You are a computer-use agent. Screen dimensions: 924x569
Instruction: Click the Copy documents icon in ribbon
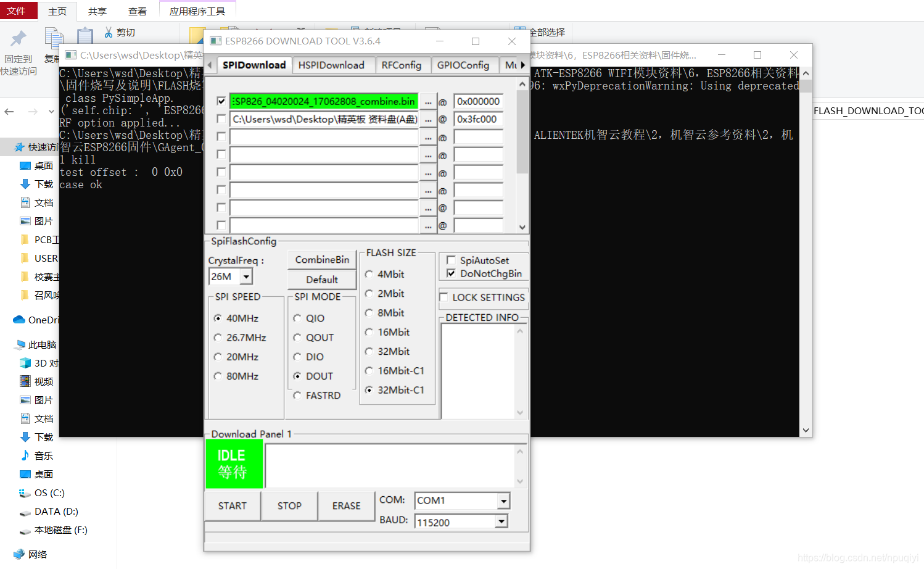[x=54, y=38]
